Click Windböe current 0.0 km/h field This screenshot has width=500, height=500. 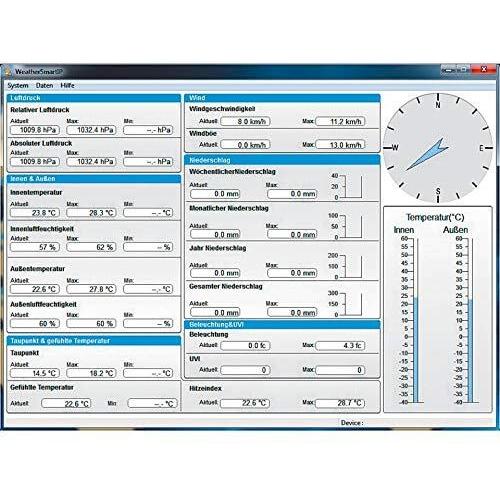(245, 145)
